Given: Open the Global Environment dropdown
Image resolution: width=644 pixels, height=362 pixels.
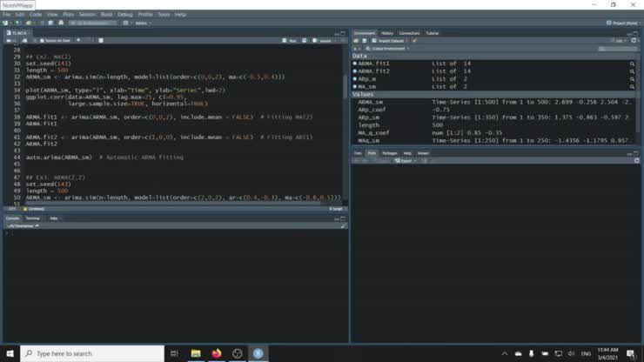Looking at the screenshot, I should [x=388, y=49].
